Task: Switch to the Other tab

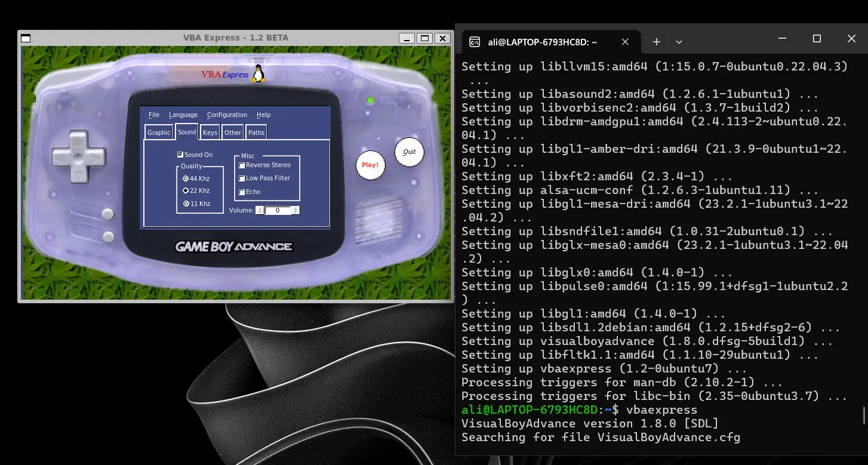Action: 233,133
